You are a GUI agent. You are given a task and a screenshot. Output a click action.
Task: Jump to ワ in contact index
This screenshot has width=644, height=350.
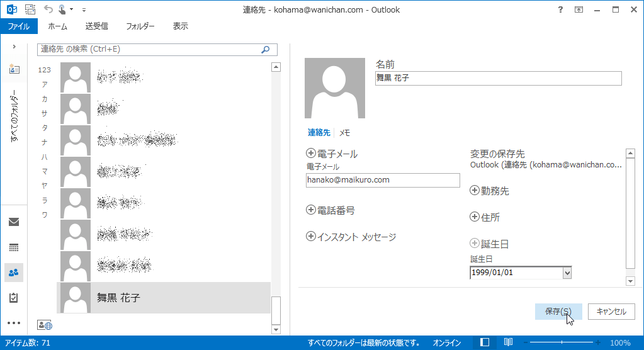click(44, 215)
